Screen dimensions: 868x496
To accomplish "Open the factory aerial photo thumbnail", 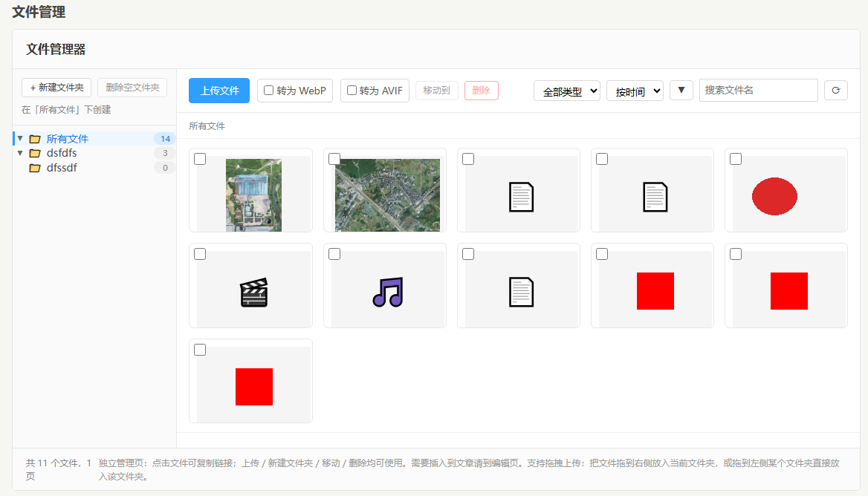I will pos(253,195).
